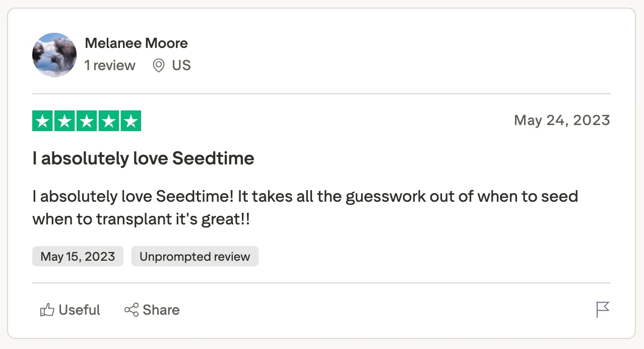Open the "I absolutely love Seedtime" review title

click(143, 158)
